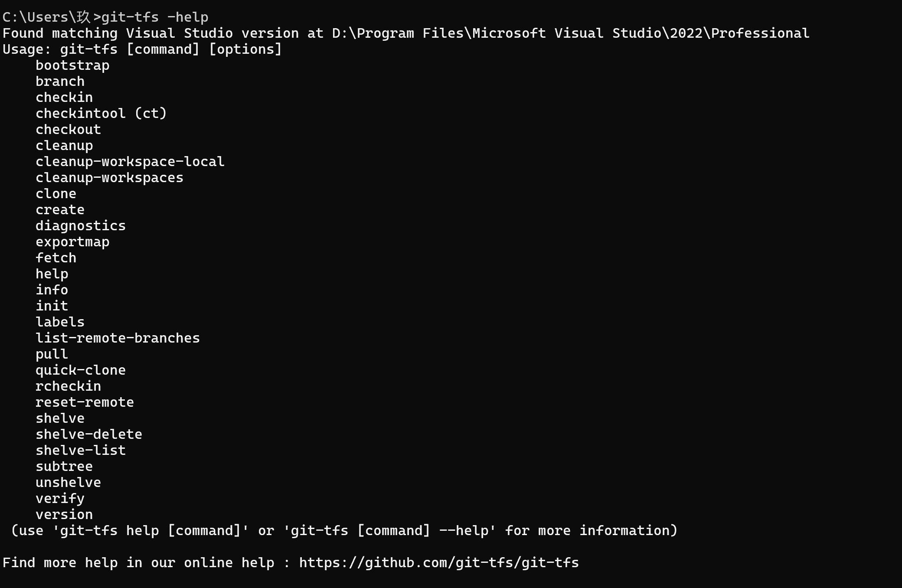Open the checkin command
This screenshot has width=902, height=588.
[65, 97]
